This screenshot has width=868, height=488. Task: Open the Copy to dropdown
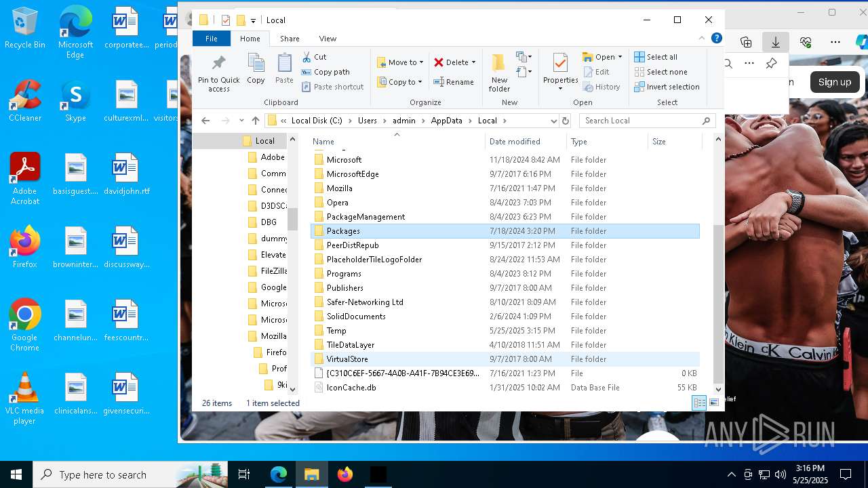tap(399, 82)
